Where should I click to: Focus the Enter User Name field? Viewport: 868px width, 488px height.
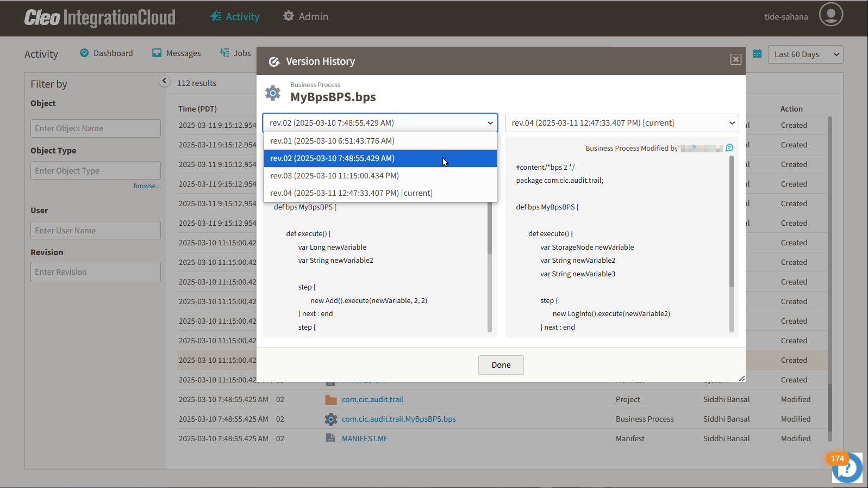pyautogui.click(x=96, y=230)
